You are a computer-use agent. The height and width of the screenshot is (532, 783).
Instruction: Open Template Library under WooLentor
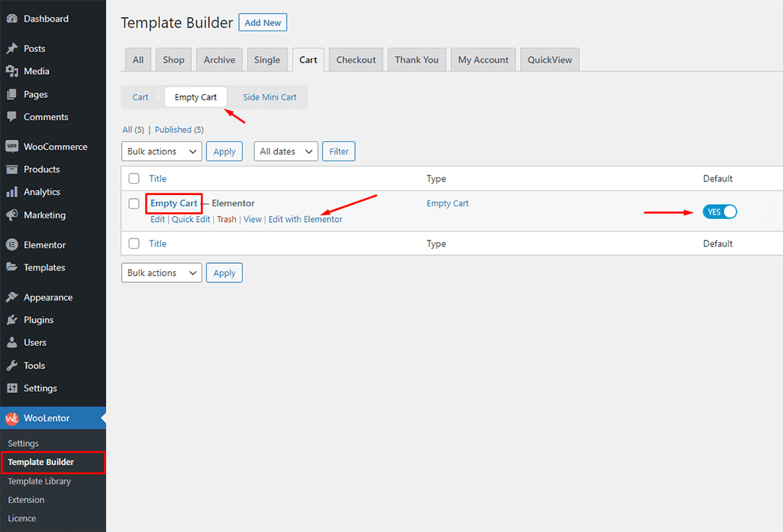click(x=38, y=481)
